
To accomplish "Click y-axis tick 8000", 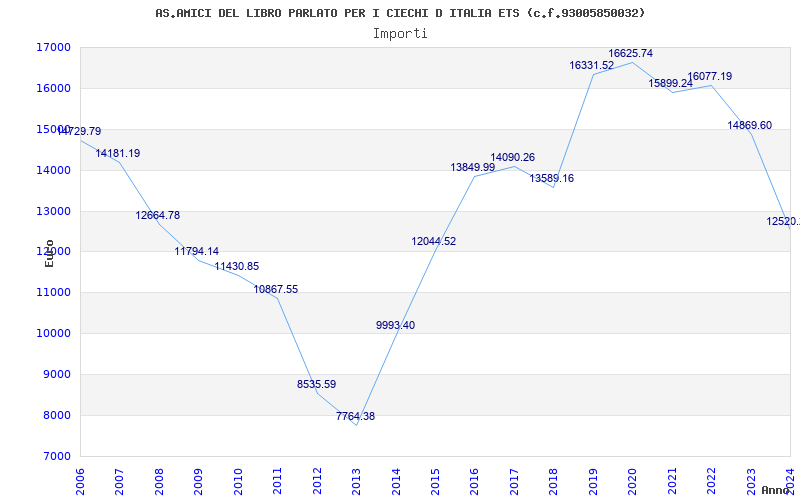I will tap(56, 415).
